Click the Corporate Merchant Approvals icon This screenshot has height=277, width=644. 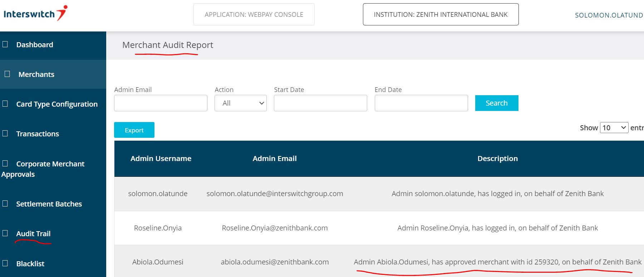click(x=5, y=164)
